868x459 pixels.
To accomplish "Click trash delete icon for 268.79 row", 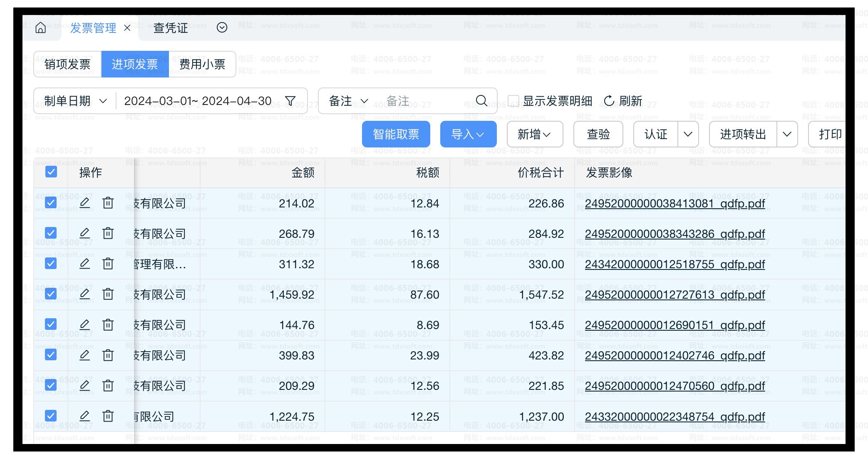I will click(x=108, y=233).
